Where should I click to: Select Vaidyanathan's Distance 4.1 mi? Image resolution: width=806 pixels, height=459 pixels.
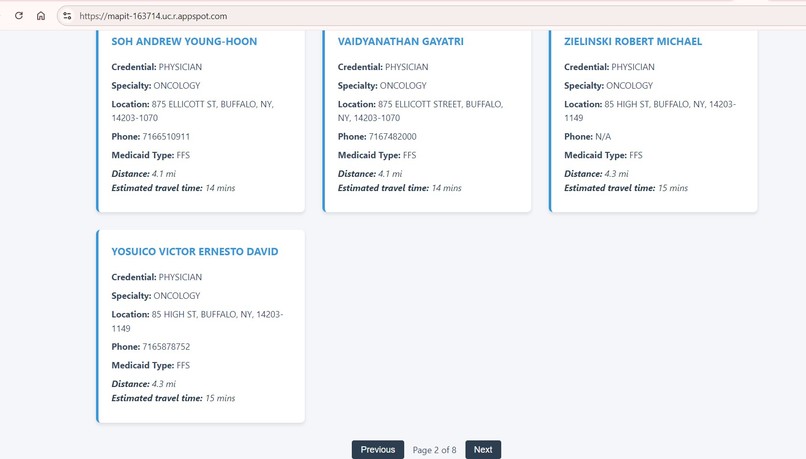point(370,174)
